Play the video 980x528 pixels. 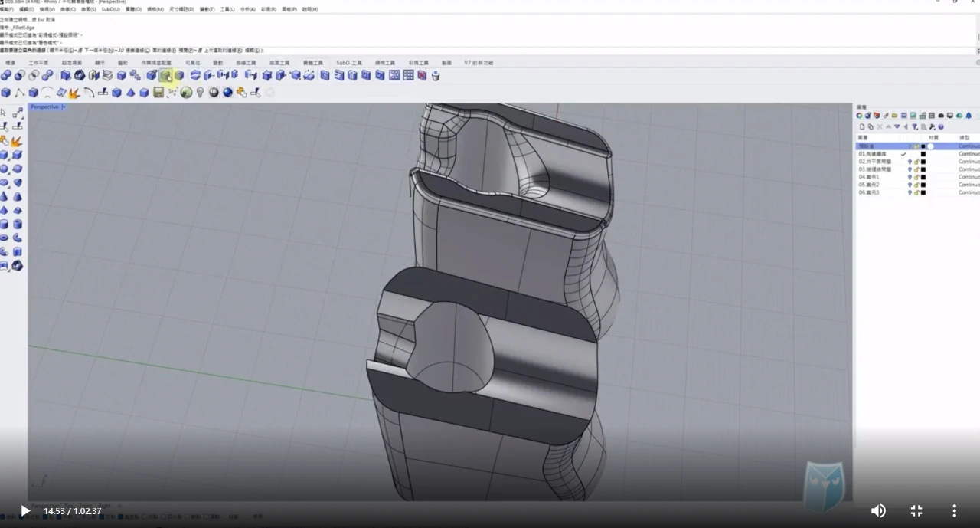pos(25,510)
